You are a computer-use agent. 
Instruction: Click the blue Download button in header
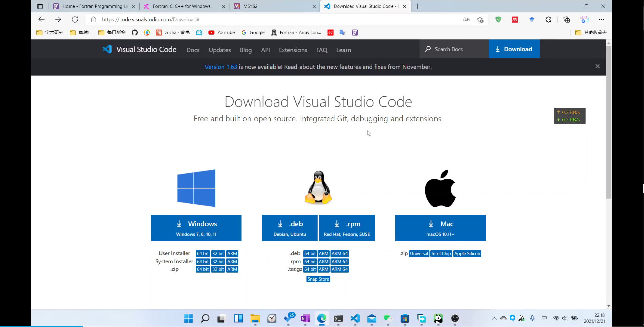[x=514, y=49]
